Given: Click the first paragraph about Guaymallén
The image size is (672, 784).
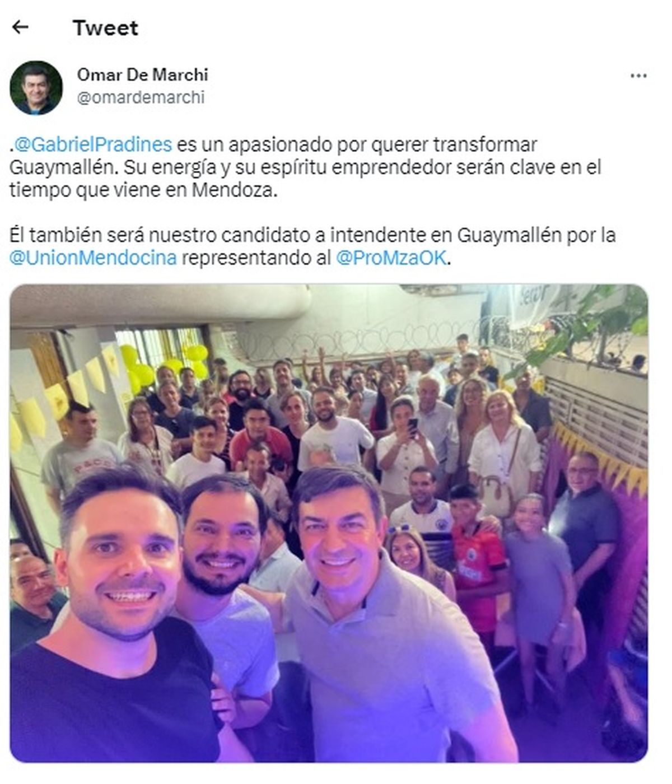Looking at the screenshot, I should click(305, 167).
